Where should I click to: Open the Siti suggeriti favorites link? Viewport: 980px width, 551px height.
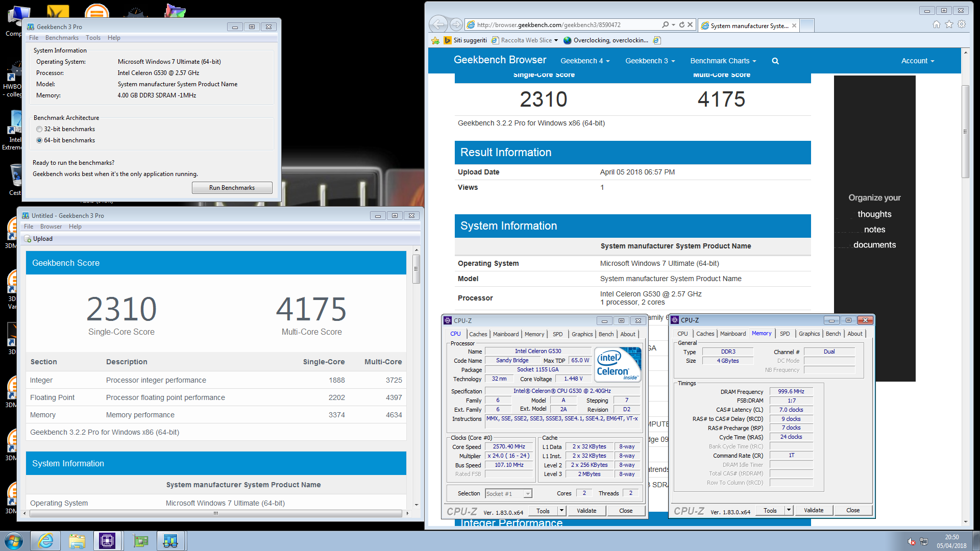click(x=465, y=40)
